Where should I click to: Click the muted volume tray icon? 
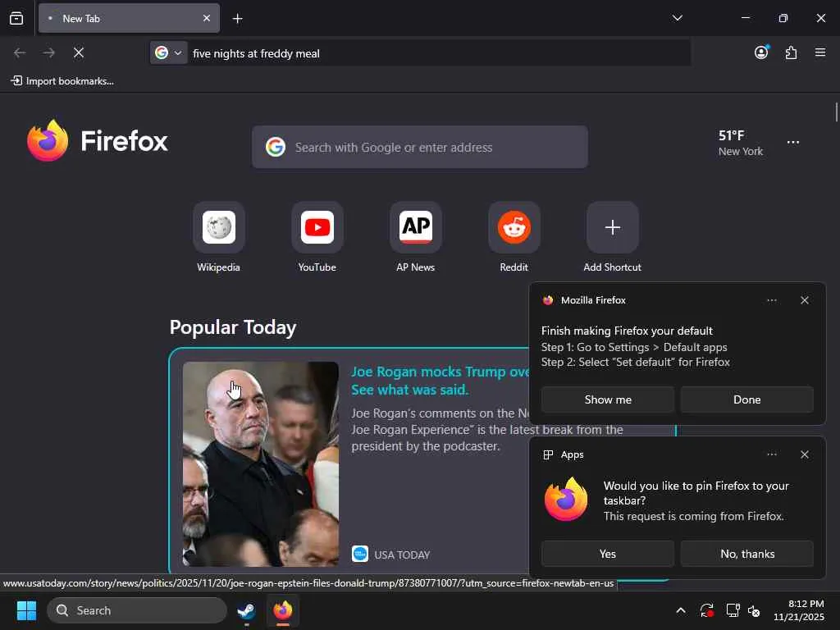[754, 610]
